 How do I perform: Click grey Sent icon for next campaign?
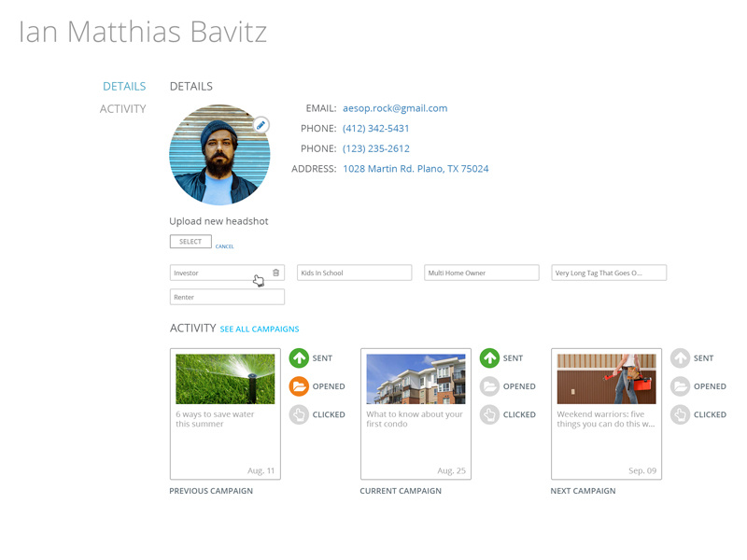(680, 358)
